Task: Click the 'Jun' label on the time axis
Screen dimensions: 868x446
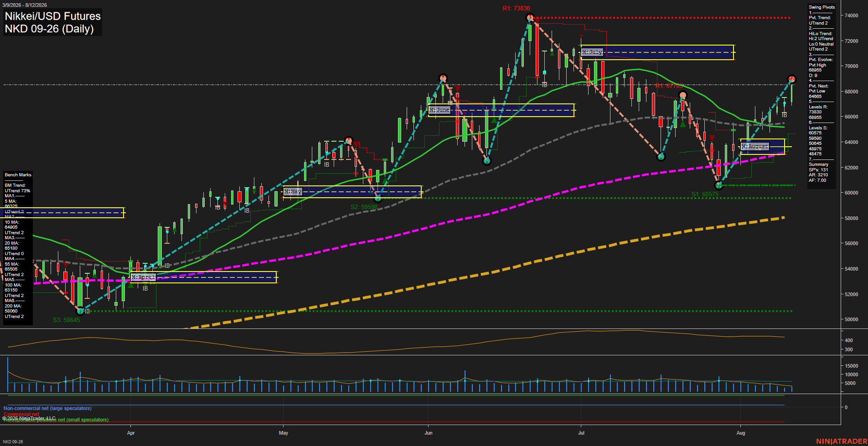Action: click(x=429, y=433)
